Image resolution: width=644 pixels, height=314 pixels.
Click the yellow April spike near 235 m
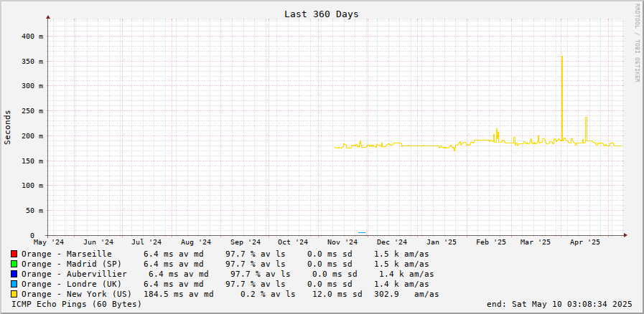[x=586, y=129]
